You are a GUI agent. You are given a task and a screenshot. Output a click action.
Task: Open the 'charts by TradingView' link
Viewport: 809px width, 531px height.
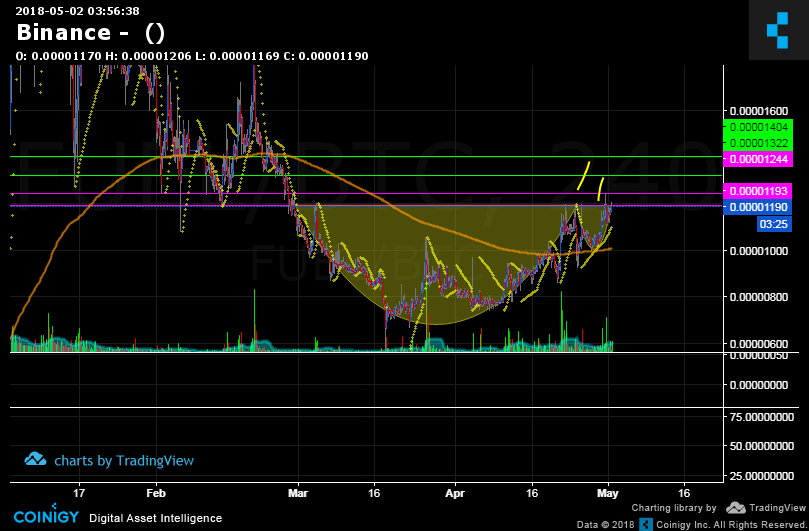[x=123, y=461]
